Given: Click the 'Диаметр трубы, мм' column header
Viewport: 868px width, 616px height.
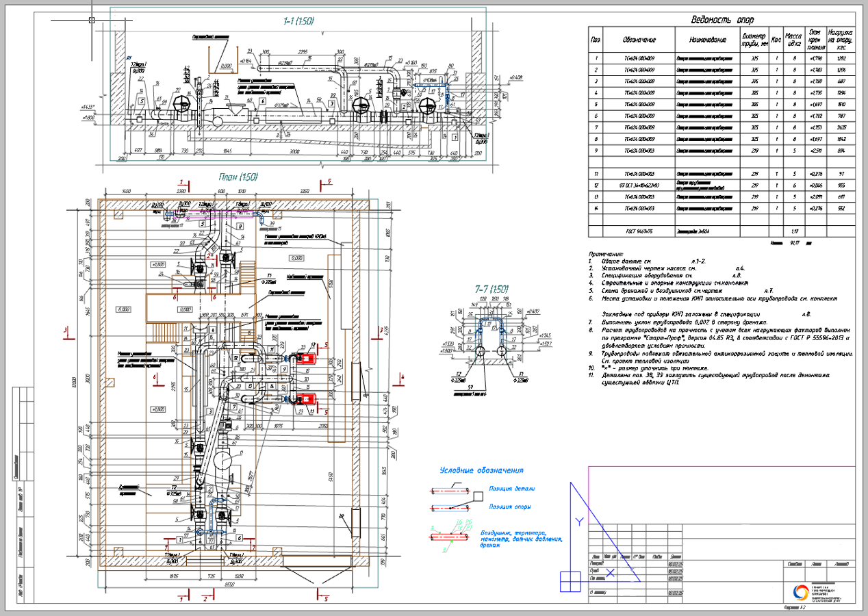Looking at the screenshot, I should tap(753, 39).
